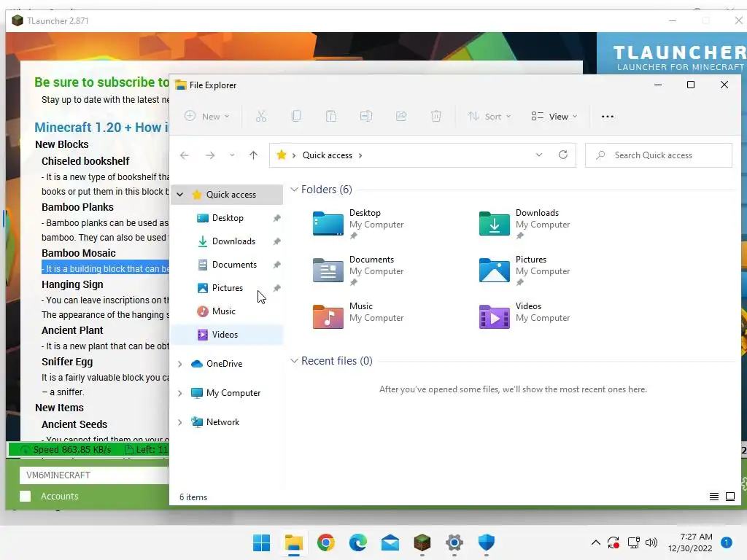Collapse the Quick access tree node
Screen dimensions: 747x560
pos(180,194)
